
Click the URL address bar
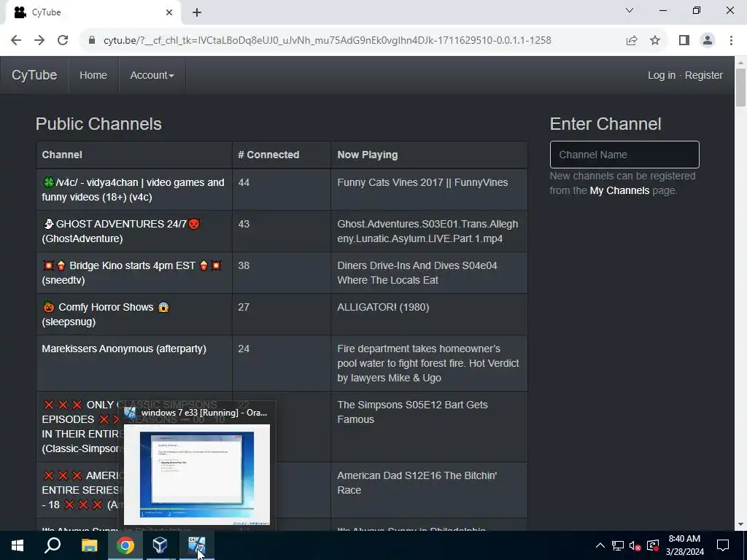pos(327,41)
